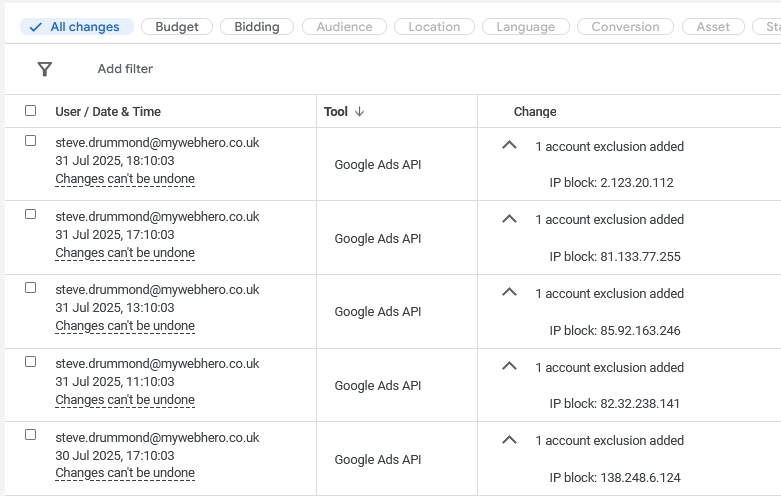781x496 pixels.
Task: Collapse the IP block 81.133.77.255 change
Action: click(509, 219)
